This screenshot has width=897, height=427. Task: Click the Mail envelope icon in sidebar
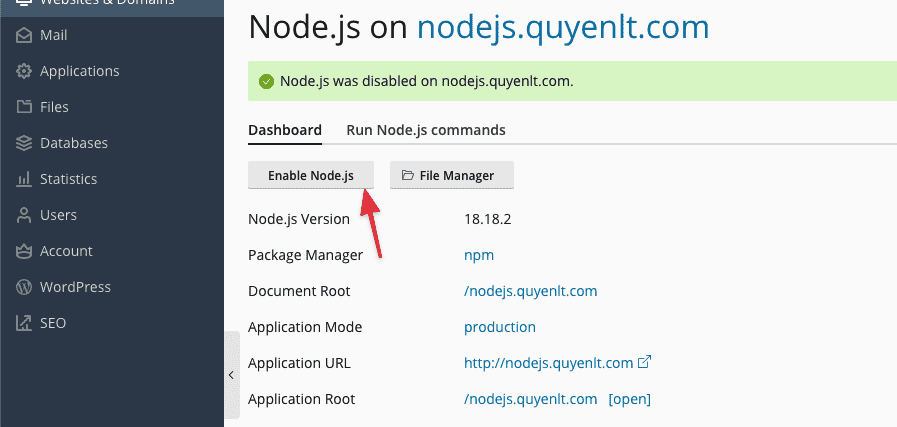click(x=24, y=35)
